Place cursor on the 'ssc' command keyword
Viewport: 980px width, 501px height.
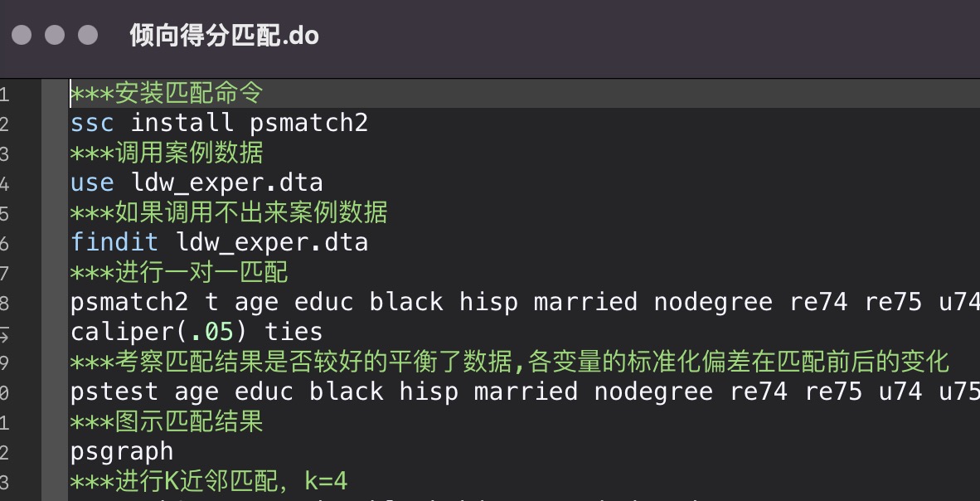click(92, 123)
